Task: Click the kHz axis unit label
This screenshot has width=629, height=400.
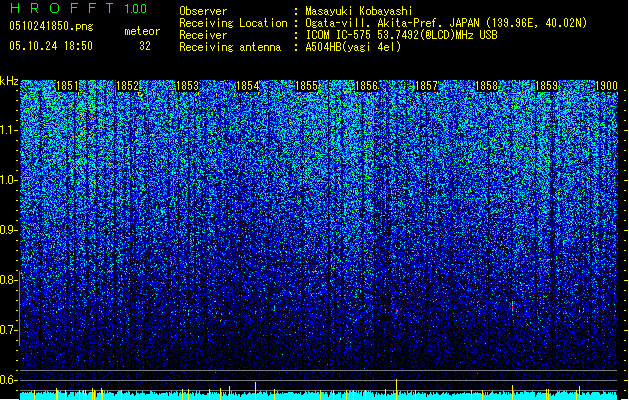Action: pyautogui.click(x=9, y=81)
